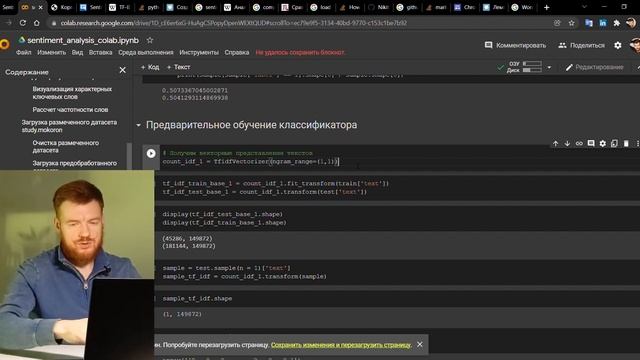Click the translate extension icon in toolbar
640x360 pixels.
pyautogui.click(x=589, y=23)
